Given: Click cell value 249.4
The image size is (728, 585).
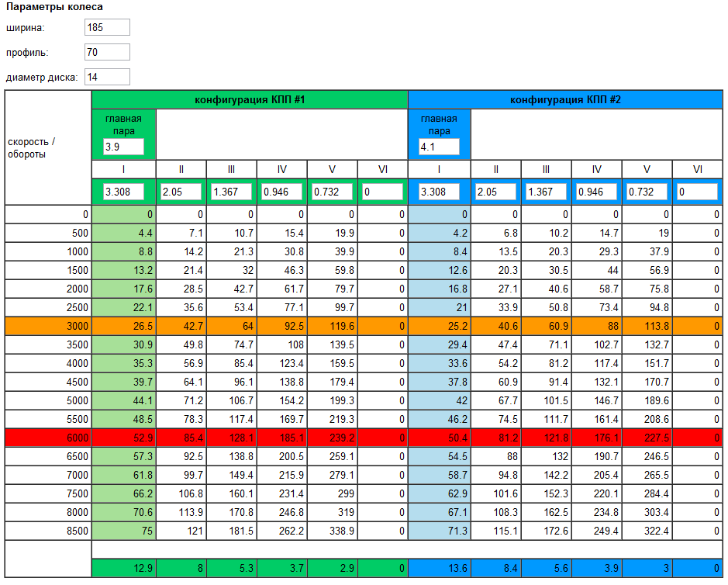Looking at the screenshot, I should point(597,531).
